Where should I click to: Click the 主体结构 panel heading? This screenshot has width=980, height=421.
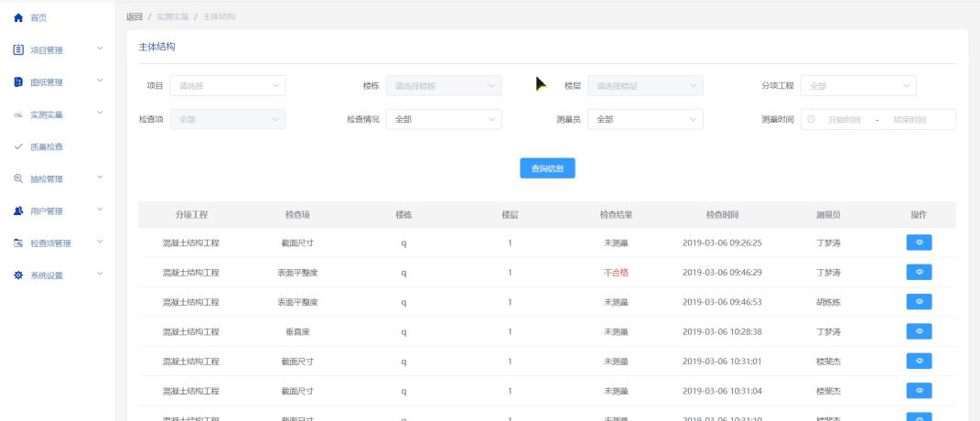coord(156,47)
